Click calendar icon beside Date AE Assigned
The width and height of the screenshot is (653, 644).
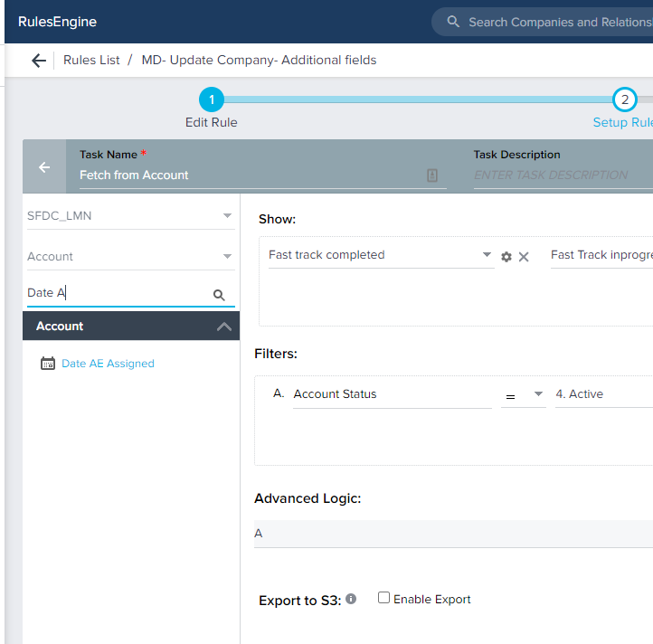[48, 364]
